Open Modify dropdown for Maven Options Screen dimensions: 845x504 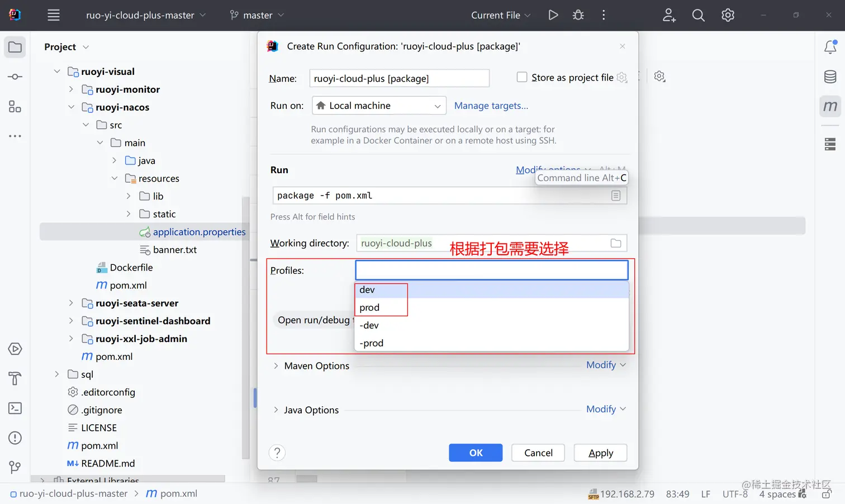pyautogui.click(x=606, y=365)
